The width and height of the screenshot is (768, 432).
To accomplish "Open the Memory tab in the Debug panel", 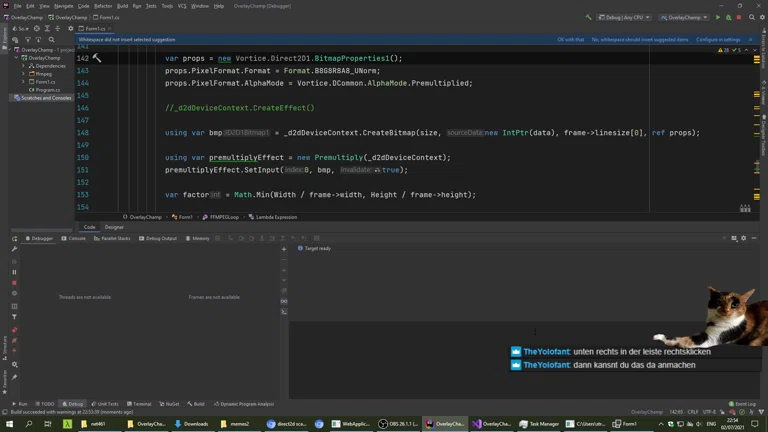I will 197,239.
